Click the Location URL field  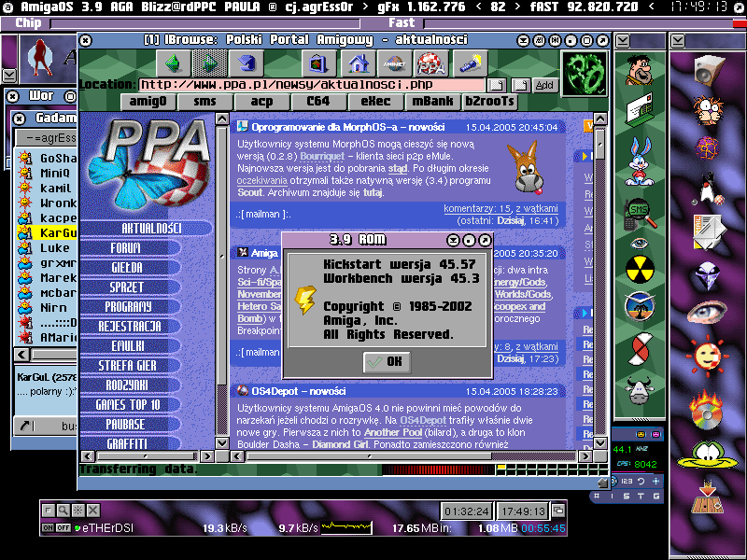coord(312,85)
